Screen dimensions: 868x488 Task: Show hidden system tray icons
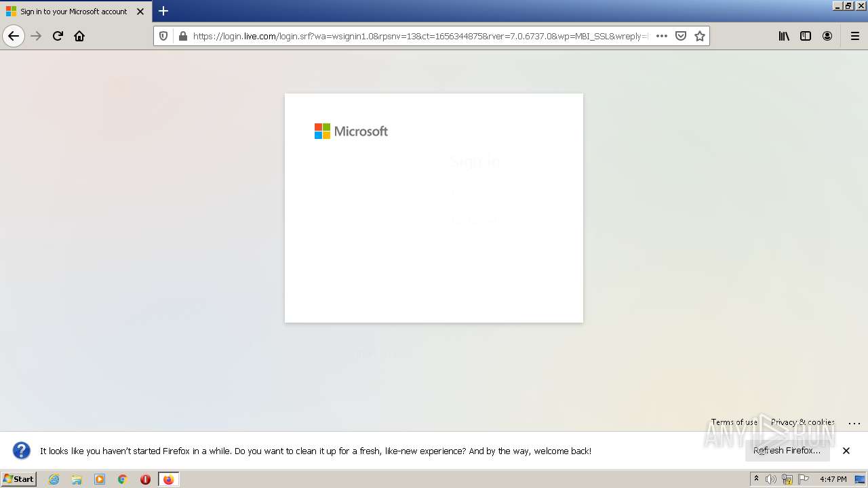point(756,479)
